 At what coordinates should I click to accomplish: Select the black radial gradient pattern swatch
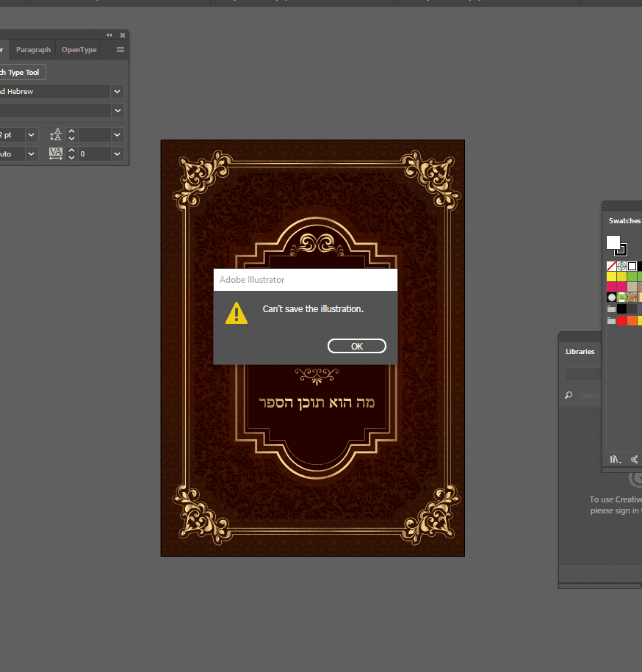coord(612,297)
